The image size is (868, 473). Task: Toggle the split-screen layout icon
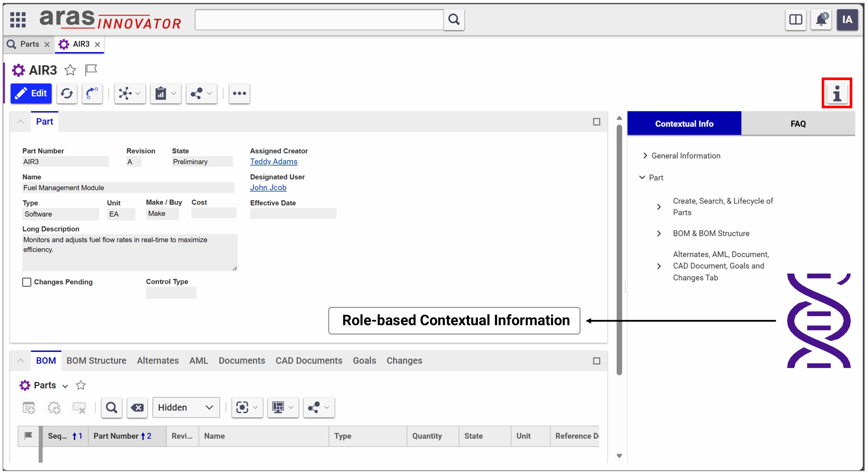(795, 20)
